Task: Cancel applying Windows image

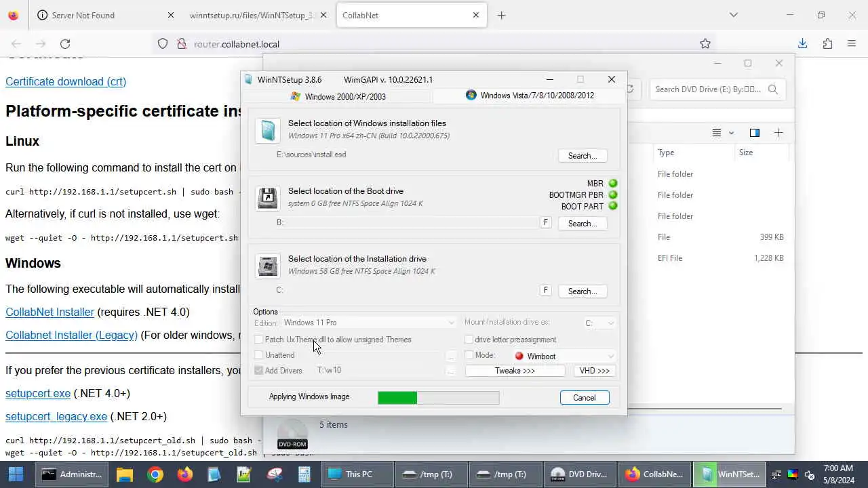Action: 584,398
